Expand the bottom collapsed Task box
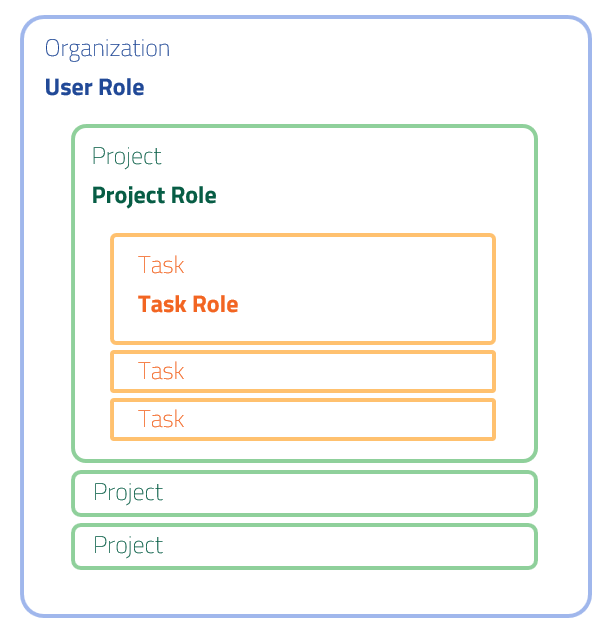This screenshot has width=615, height=638. click(302, 418)
